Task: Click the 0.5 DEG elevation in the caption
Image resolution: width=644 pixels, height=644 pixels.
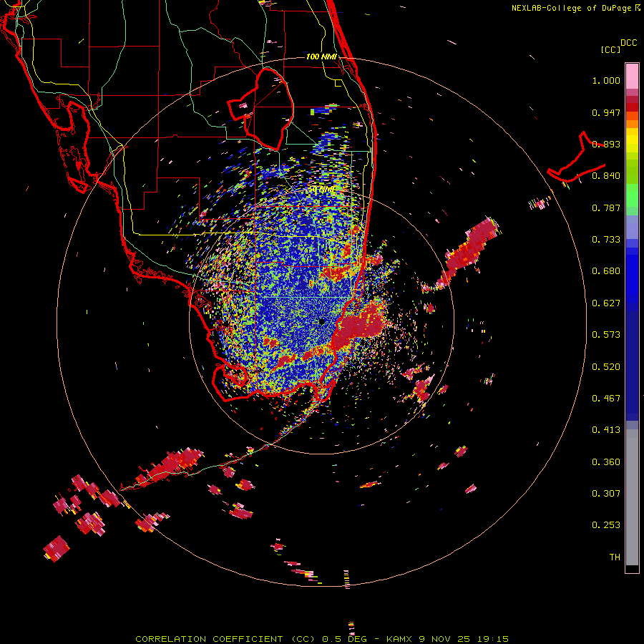Action: 344,639
